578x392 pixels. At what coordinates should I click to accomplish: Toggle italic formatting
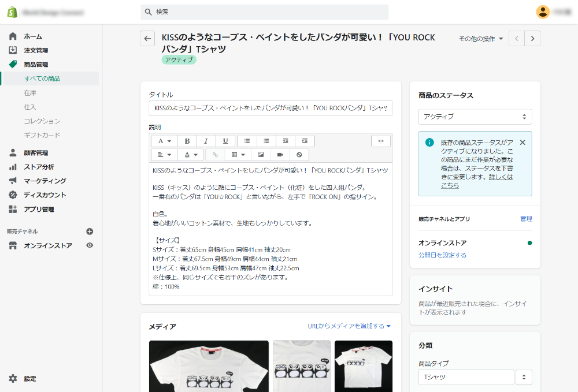click(206, 141)
